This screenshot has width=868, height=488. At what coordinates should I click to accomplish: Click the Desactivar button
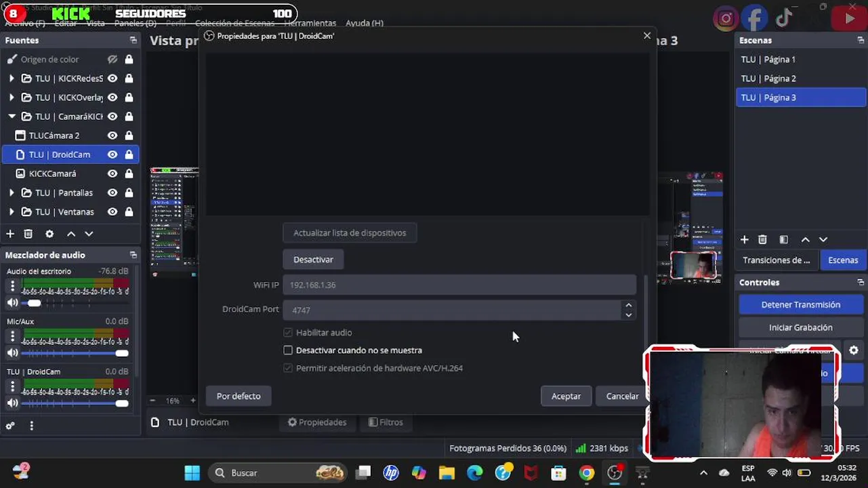[313, 260]
